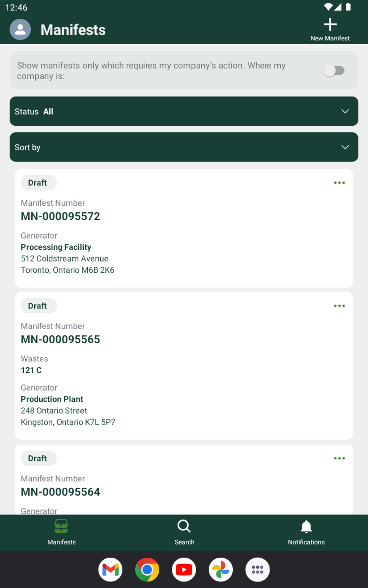Viewport: 368px width, 588px height.
Task: Open manifest number MN-000095565
Action: coord(61,339)
